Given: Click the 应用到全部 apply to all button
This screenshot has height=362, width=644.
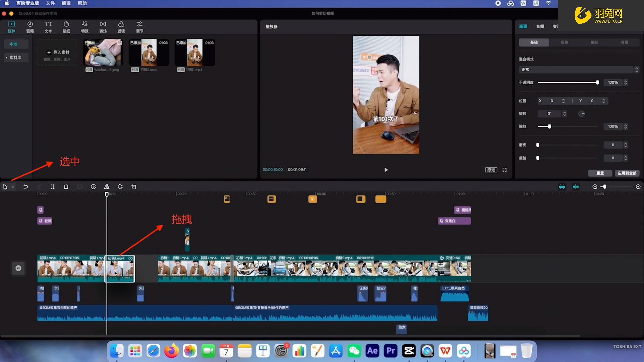Looking at the screenshot, I should click(627, 173).
